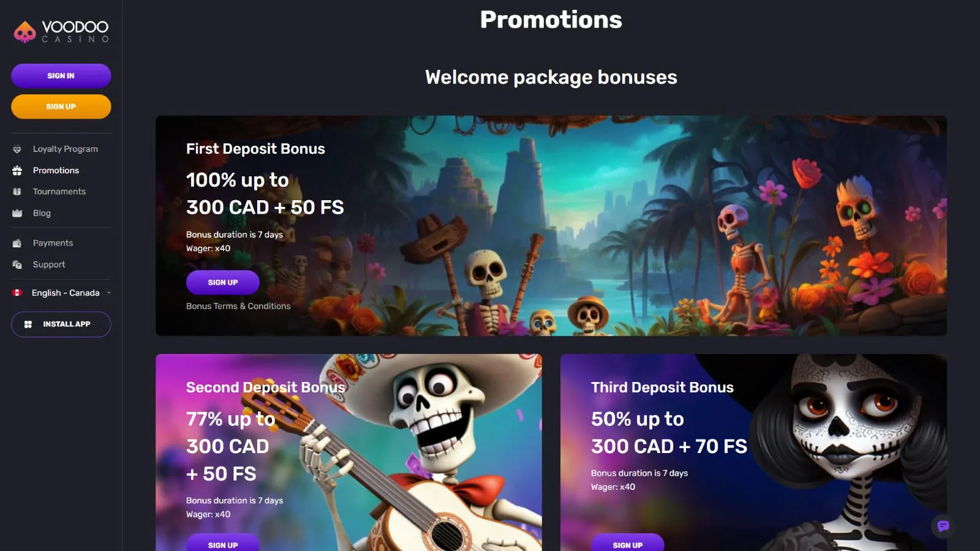980x551 pixels.
Task: Click the purple SIGN IN button
Action: tap(61, 76)
